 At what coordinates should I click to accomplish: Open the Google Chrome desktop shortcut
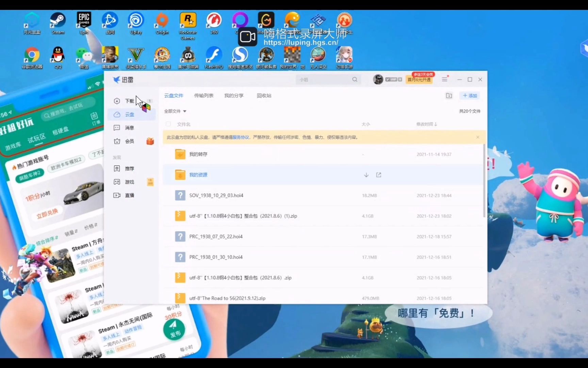tap(32, 58)
